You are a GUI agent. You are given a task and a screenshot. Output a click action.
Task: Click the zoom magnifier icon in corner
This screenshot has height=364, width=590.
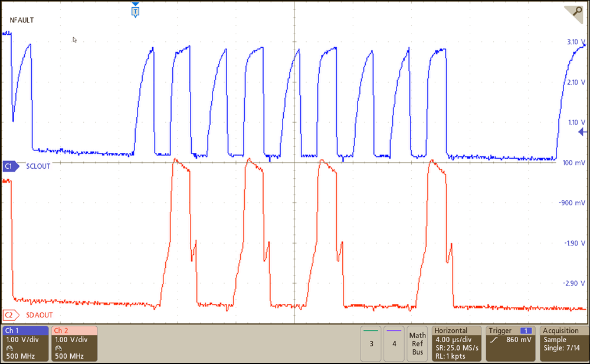576,12
